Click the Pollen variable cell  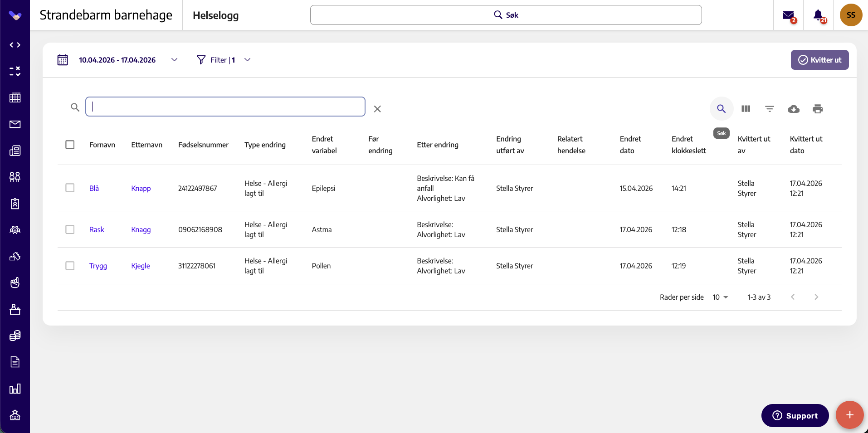click(321, 266)
